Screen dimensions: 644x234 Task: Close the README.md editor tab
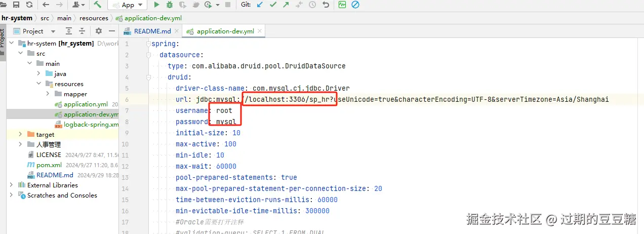click(x=177, y=31)
